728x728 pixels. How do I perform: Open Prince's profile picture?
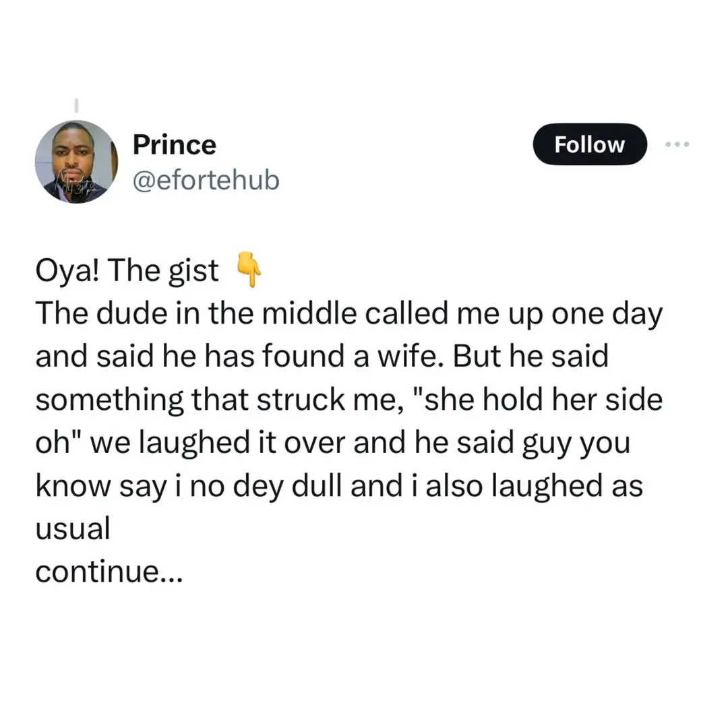pyautogui.click(x=76, y=162)
